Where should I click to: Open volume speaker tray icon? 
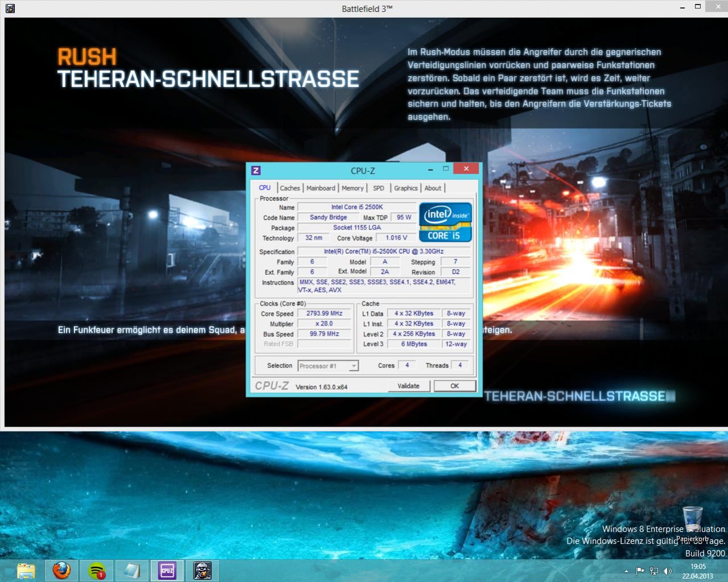click(667, 571)
